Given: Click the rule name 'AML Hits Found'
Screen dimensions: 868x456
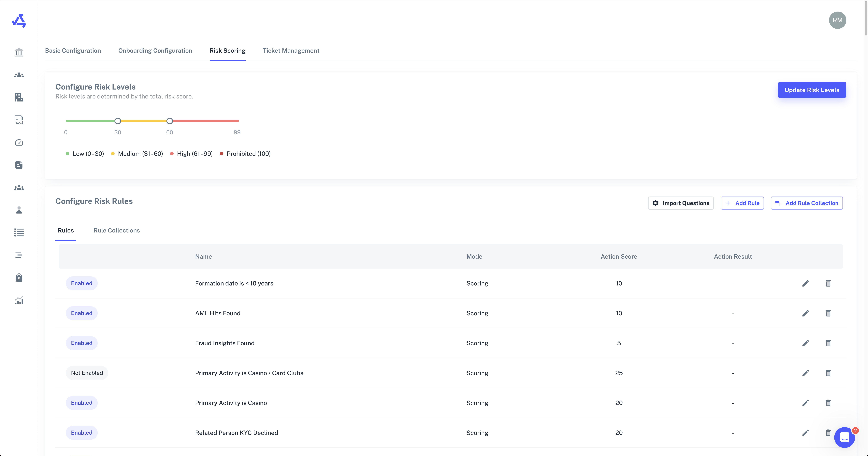Looking at the screenshot, I should click(218, 313).
